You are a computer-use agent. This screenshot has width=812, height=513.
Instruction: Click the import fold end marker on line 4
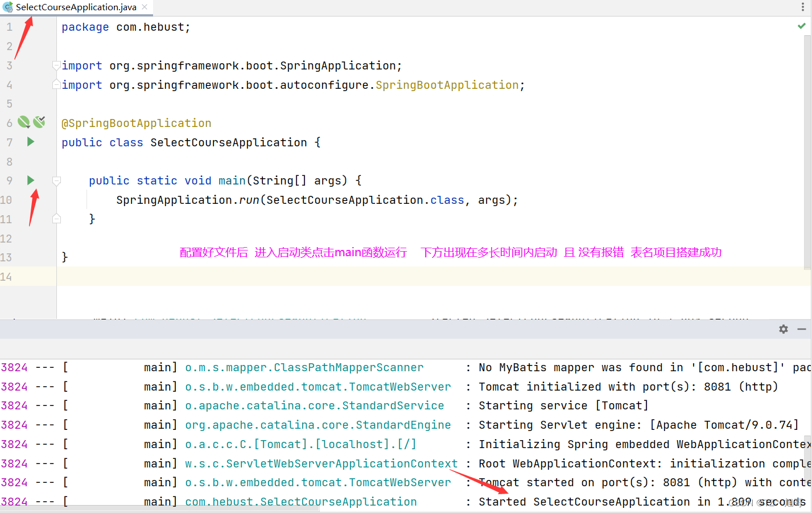tap(56, 84)
